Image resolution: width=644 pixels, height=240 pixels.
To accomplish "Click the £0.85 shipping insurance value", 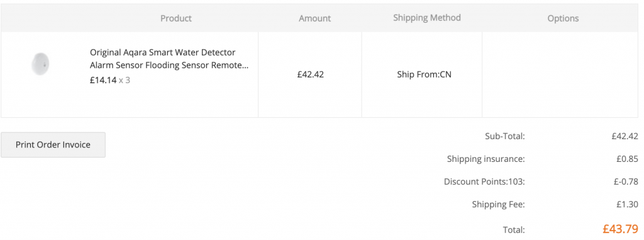I will coord(627,159).
